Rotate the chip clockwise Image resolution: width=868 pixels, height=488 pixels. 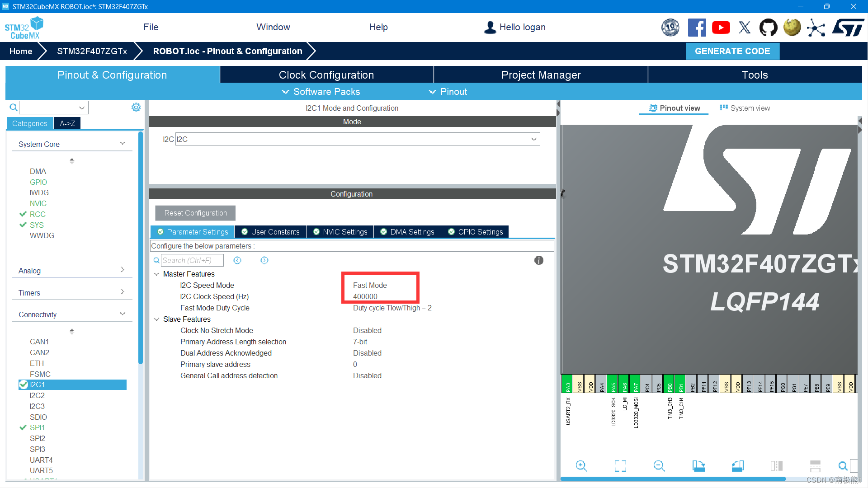click(698, 466)
